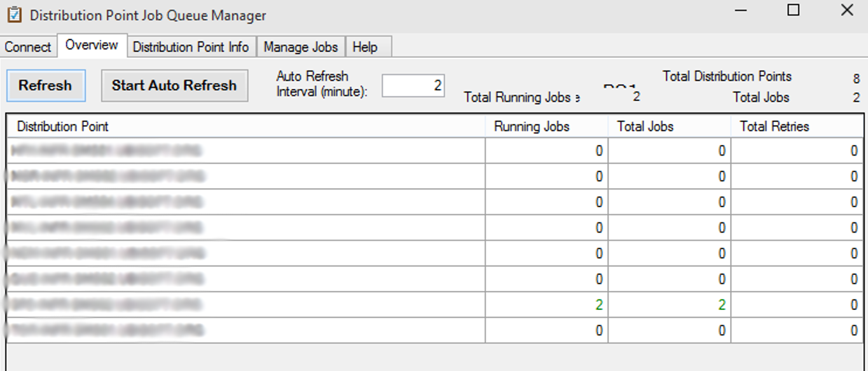This screenshot has width=868, height=371.
Task: Go to the Manage Jobs tab
Action: [x=300, y=46]
